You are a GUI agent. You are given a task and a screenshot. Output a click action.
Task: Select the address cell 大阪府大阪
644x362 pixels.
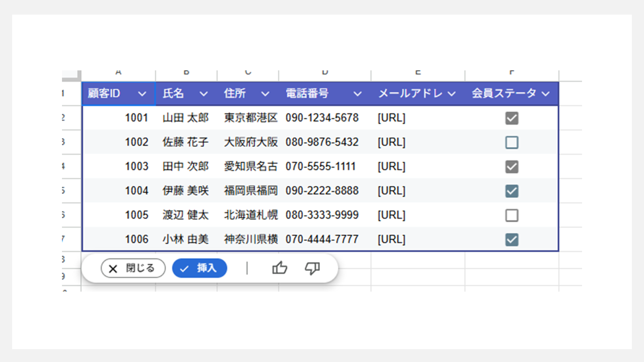click(x=248, y=142)
